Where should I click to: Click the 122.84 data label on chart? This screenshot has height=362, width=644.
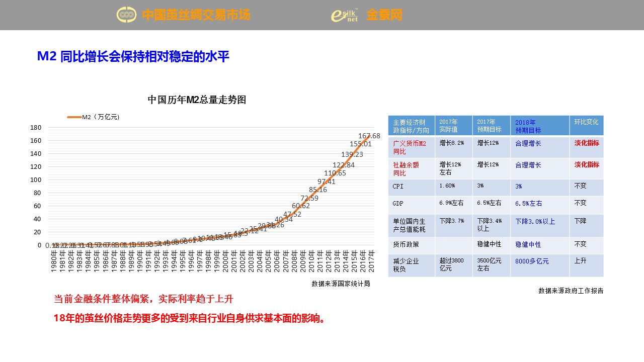344,165
